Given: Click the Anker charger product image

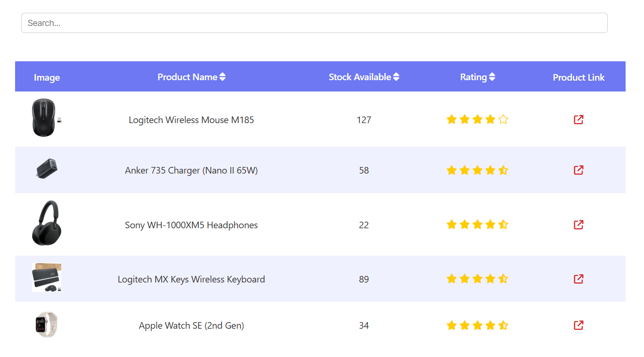Looking at the screenshot, I should pos(47,168).
